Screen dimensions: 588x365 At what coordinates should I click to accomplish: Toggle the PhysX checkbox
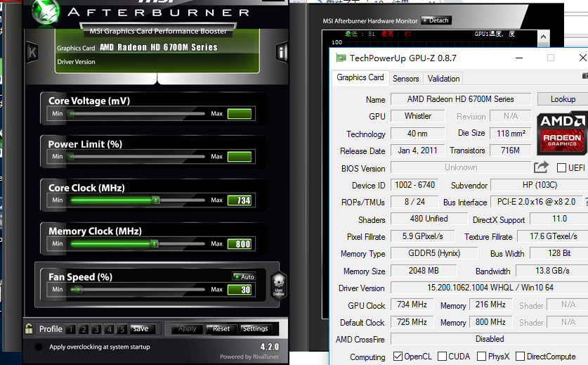[x=482, y=356]
